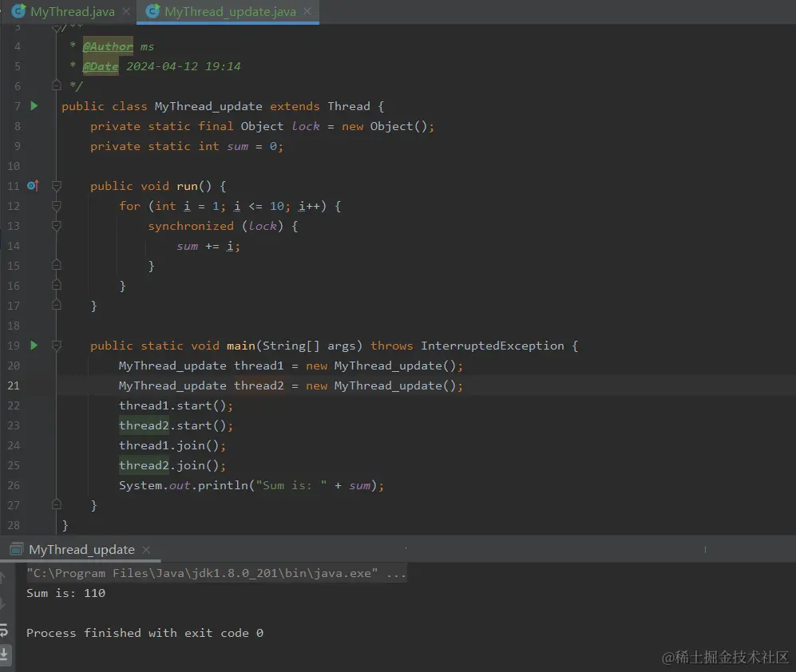796x672 pixels.
Task: Click the fold end marker on line 15
Action: [x=57, y=266]
